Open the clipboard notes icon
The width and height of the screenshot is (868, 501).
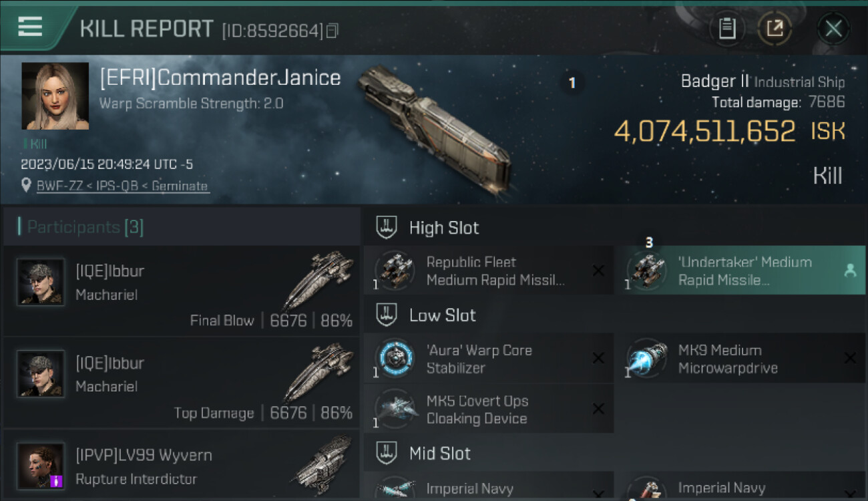point(727,29)
